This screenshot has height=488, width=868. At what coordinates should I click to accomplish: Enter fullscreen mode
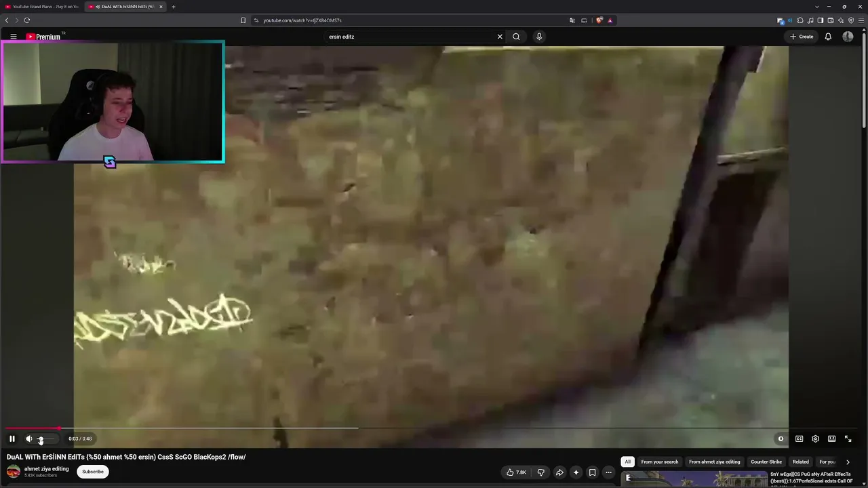pos(848,439)
